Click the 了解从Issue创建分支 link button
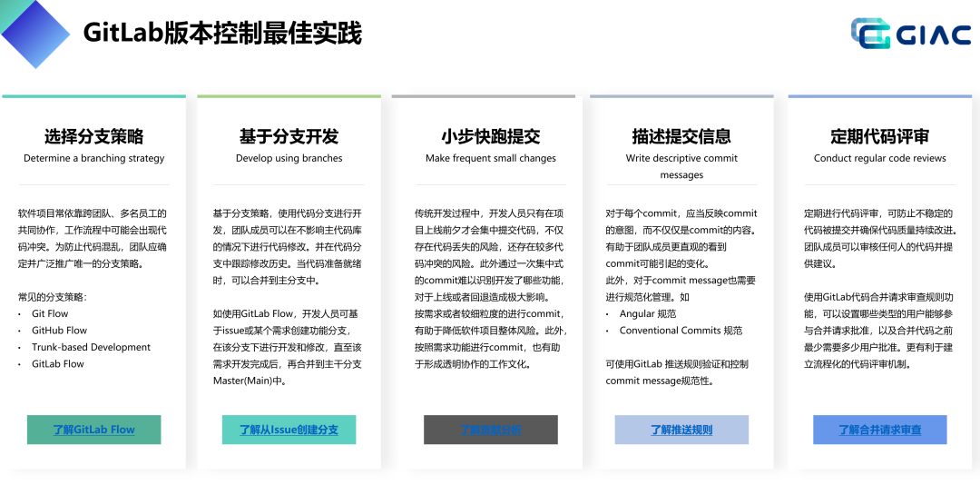The image size is (980, 495). tap(289, 430)
